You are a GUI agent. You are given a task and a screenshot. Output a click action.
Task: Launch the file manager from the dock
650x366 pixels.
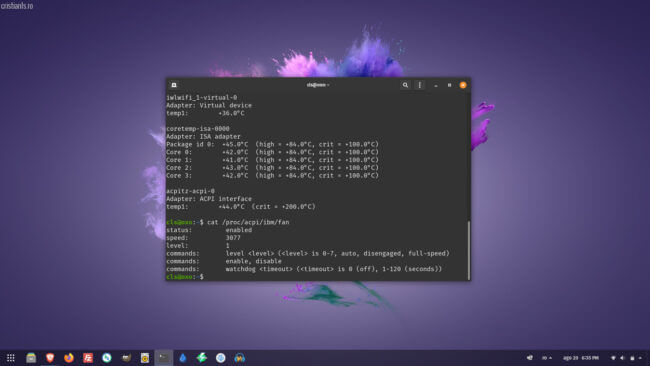pyautogui.click(x=31, y=358)
